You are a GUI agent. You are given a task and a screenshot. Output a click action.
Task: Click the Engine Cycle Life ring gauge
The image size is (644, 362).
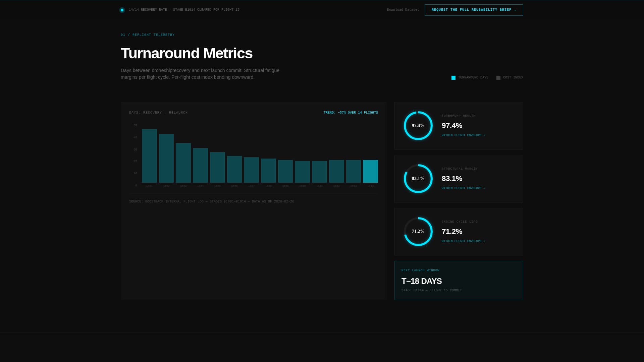418,232
